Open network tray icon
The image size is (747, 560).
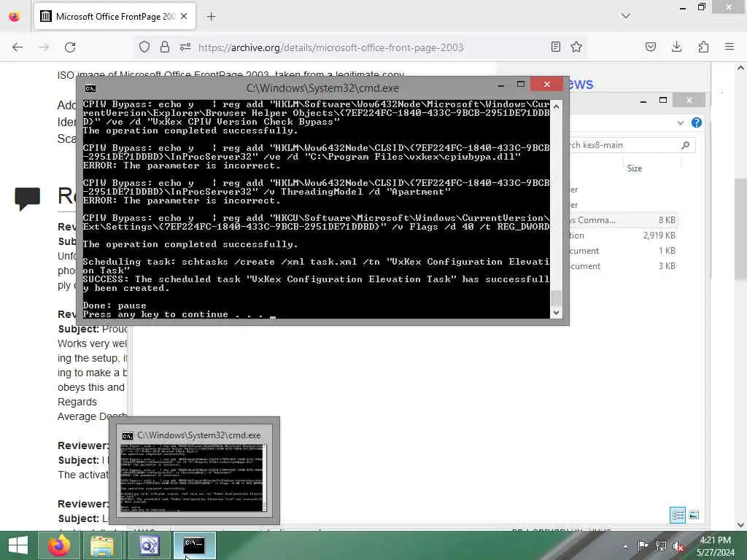[661, 546]
